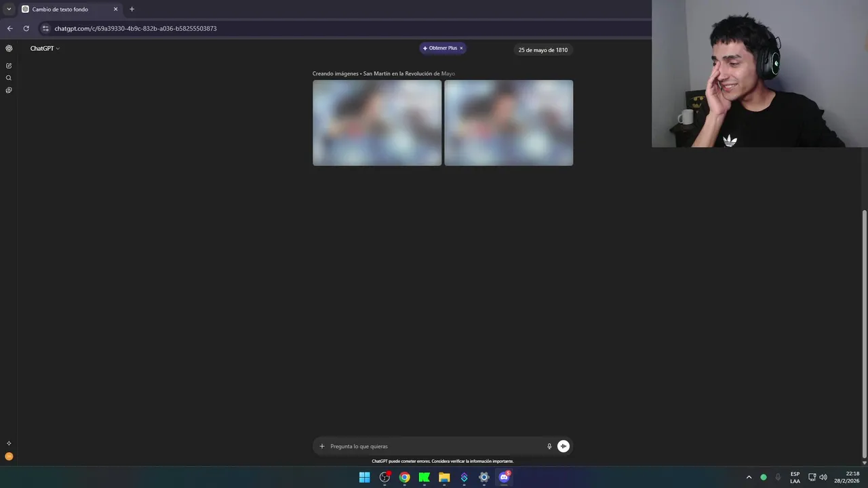Open Google Chrome from the taskbar
Image resolution: width=868 pixels, height=488 pixels.
click(x=404, y=477)
